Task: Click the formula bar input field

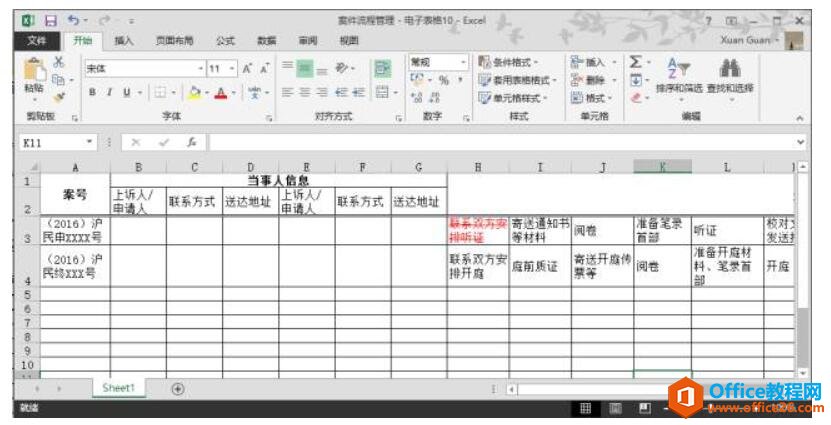Action: 501,142
